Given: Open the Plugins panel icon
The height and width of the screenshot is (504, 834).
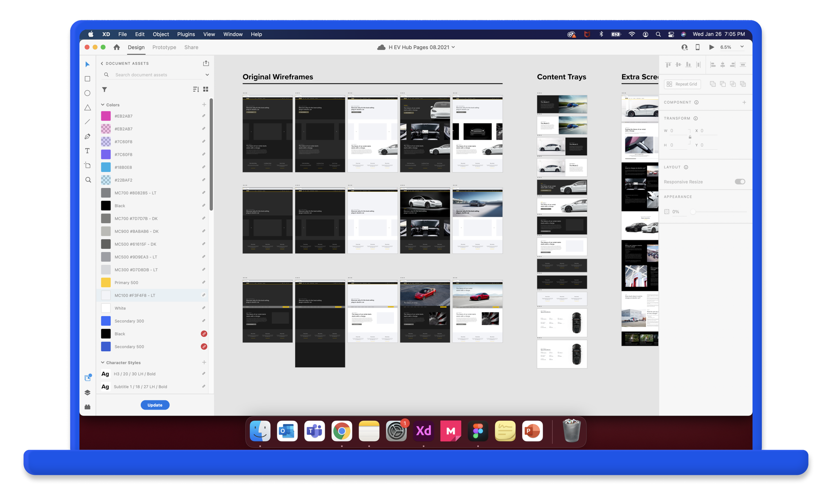Looking at the screenshot, I should point(87,407).
